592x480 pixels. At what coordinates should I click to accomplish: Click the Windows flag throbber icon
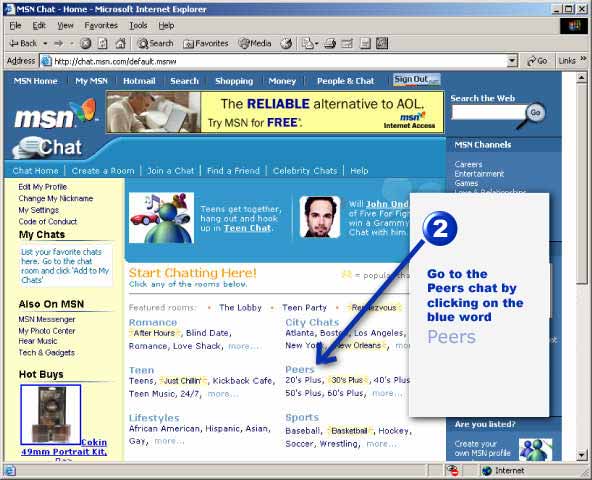point(574,26)
